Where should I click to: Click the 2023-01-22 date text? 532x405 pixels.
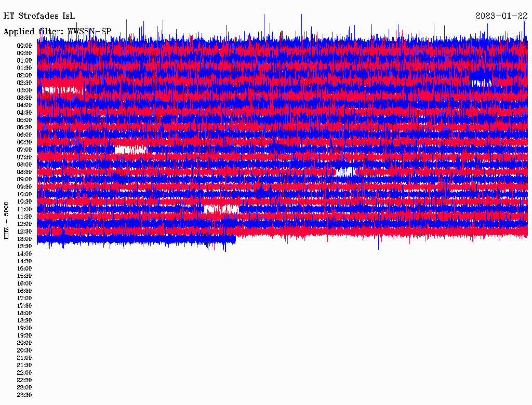(x=501, y=16)
